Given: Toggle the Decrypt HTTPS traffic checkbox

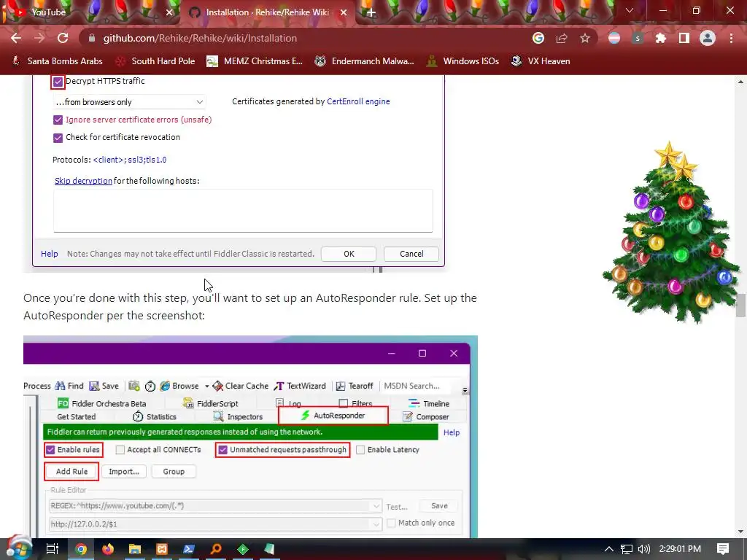Looking at the screenshot, I should tap(58, 82).
